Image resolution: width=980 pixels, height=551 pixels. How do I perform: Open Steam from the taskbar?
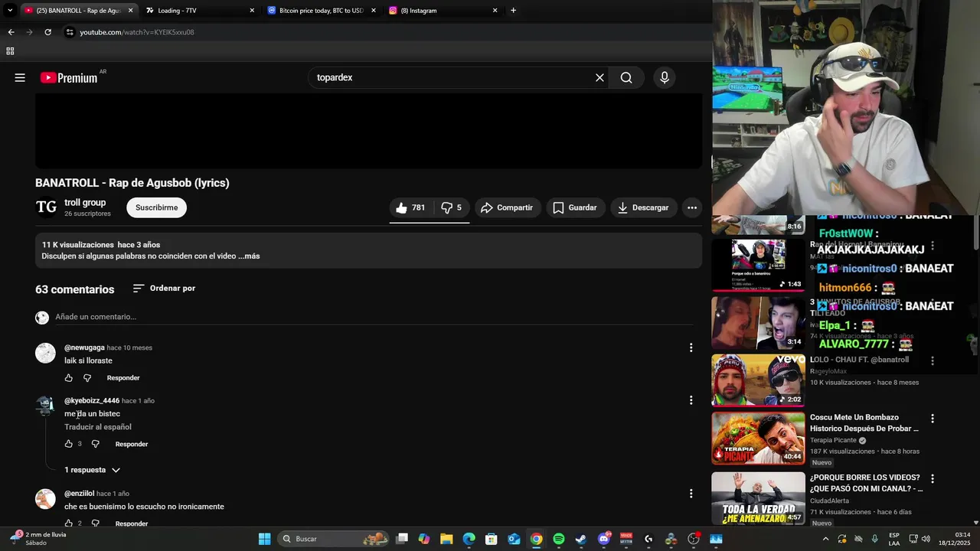581,539
